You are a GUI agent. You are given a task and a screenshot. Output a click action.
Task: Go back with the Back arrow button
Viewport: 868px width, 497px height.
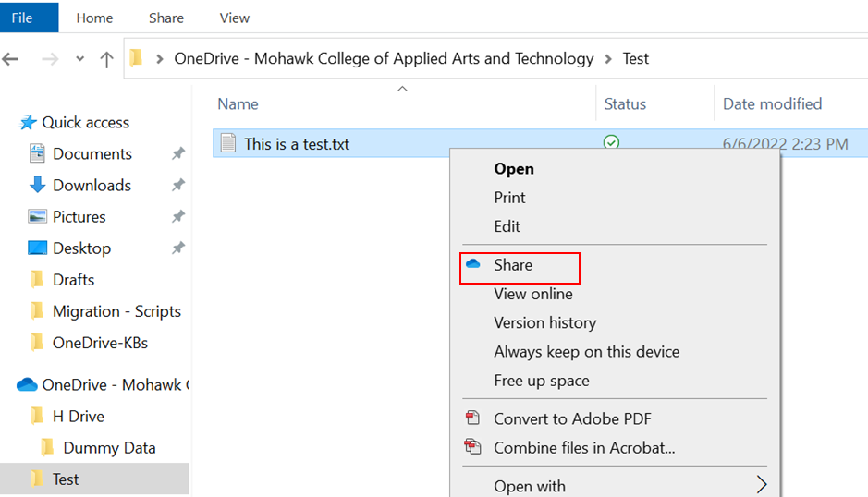pos(11,59)
